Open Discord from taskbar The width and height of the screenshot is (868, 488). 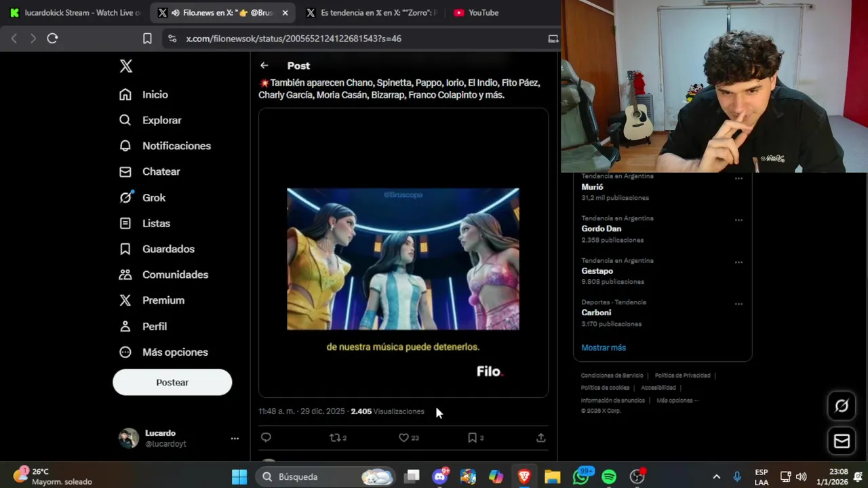[x=440, y=476]
